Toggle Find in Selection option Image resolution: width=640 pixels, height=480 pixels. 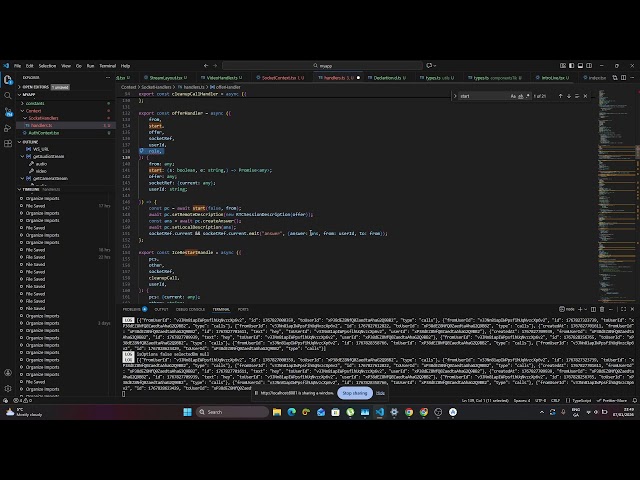tap(577, 96)
